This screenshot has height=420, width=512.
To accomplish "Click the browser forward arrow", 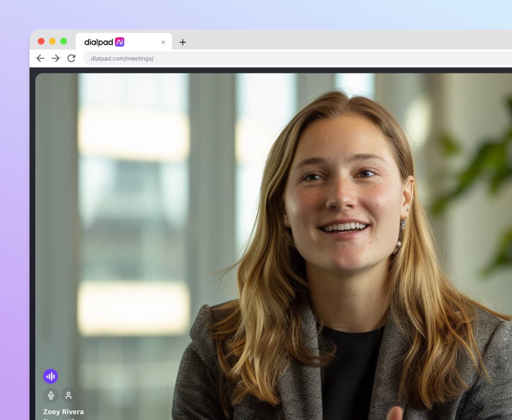I will [x=56, y=58].
